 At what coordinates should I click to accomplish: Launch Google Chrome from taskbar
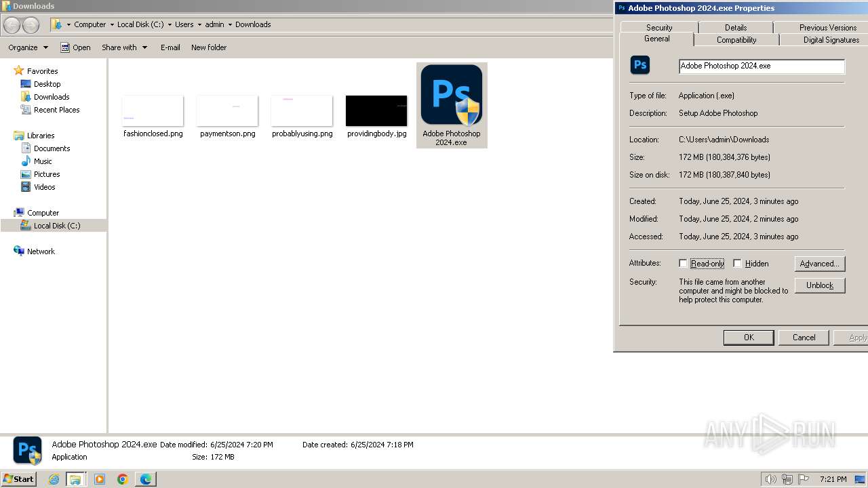[x=123, y=479]
